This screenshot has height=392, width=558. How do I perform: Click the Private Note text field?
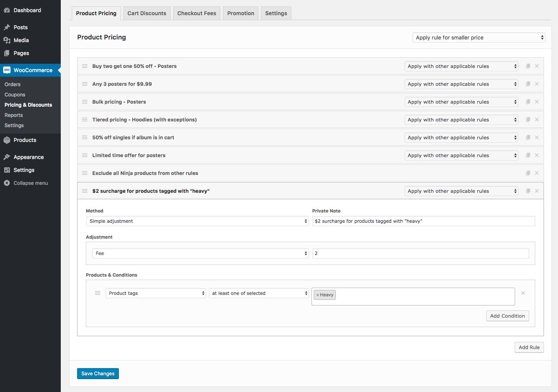coord(423,221)
